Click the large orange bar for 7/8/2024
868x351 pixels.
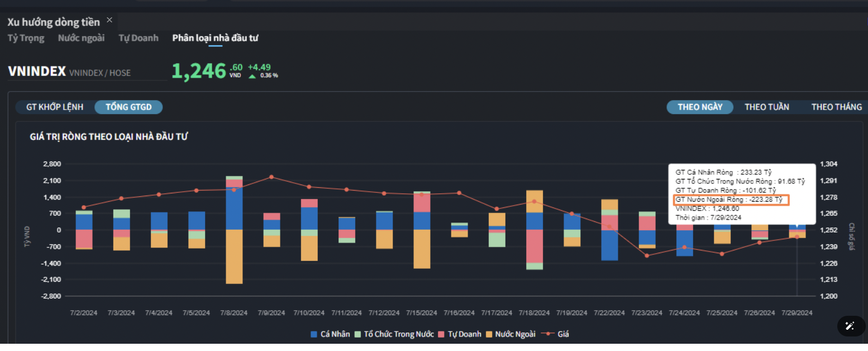tap(234, 257)
